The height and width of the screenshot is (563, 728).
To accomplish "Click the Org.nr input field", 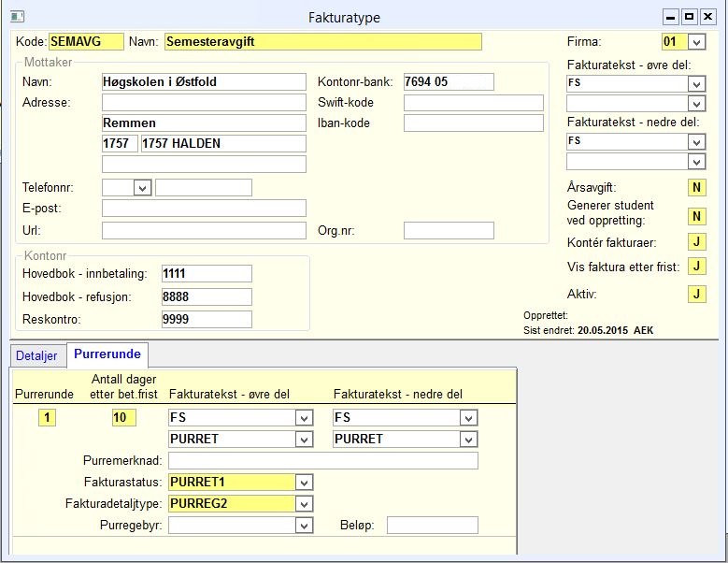I will [x=449, y=230].
